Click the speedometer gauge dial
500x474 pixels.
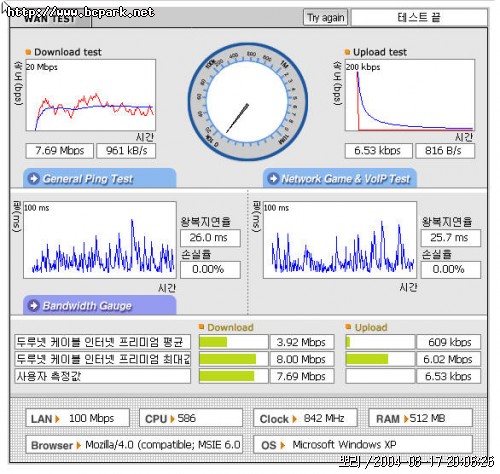click(247, 102)
